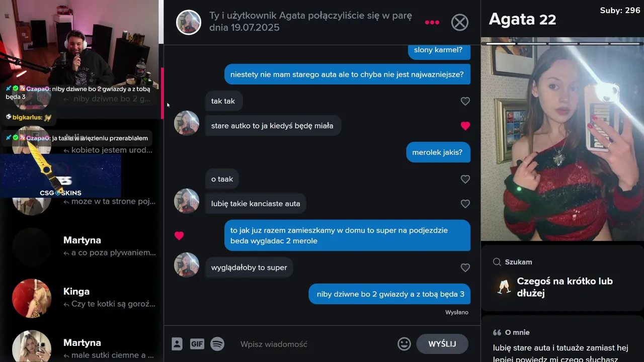Click the WYŚLIJ send button
The width and height of the screenshot is (644, 362).
click(442, 344)
